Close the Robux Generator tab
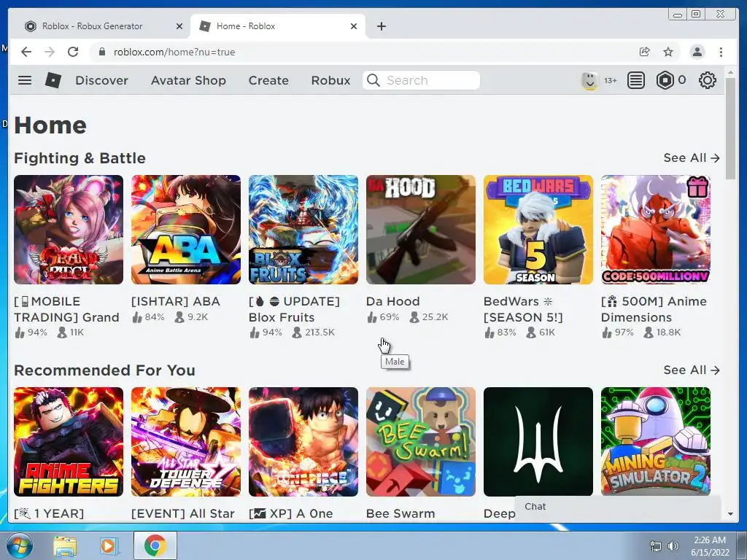This screenshot has height=560, width=747. pos(179,26)
